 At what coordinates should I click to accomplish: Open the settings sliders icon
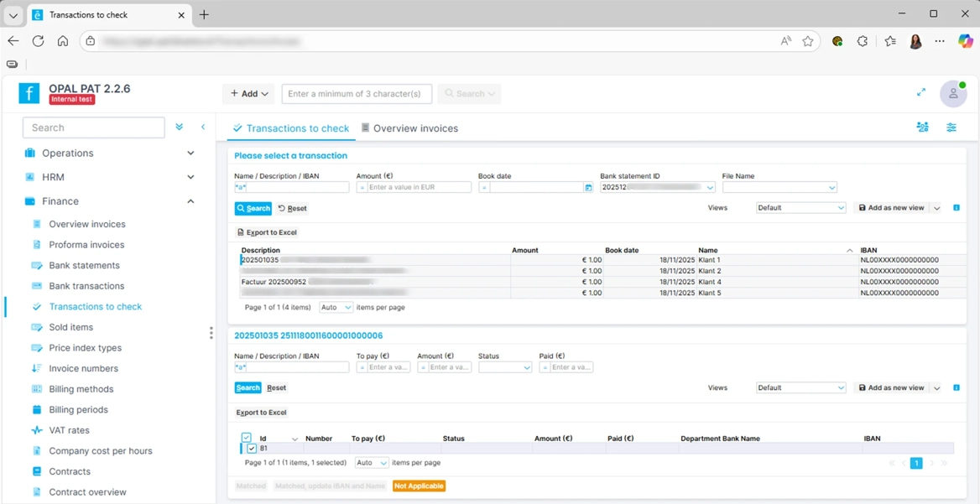[x=951, y=127]
